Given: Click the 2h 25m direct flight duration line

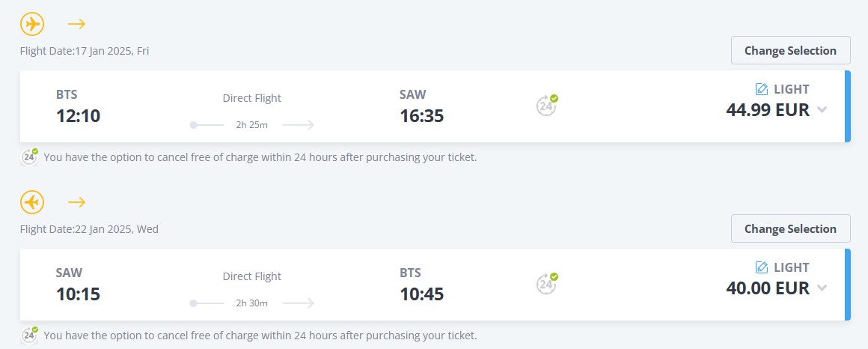Looking at the screenshot, I should [x=251, y=124].
